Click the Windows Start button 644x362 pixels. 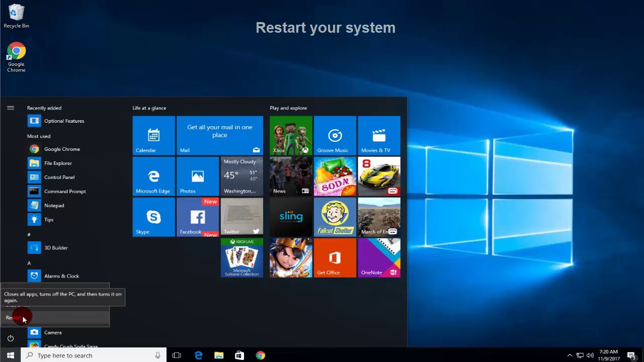(10, 355)
